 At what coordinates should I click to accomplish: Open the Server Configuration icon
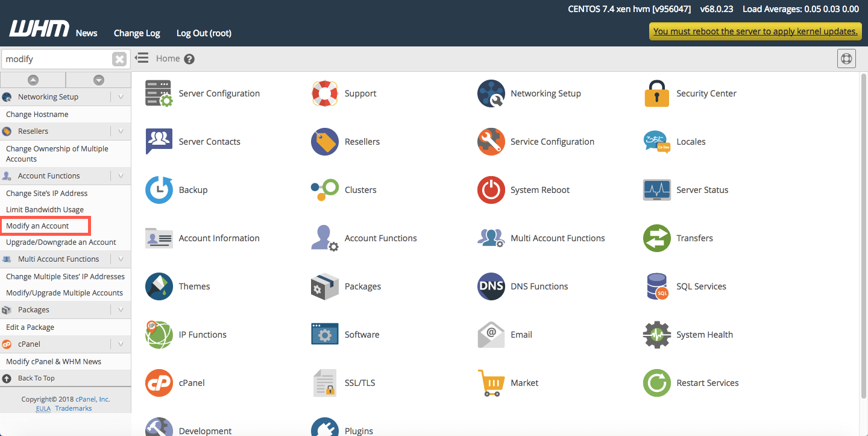pyautogui.click(x=159, y=93)
